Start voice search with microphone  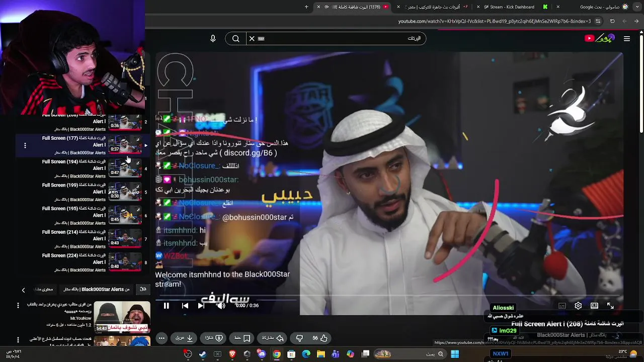pos(213,39)
